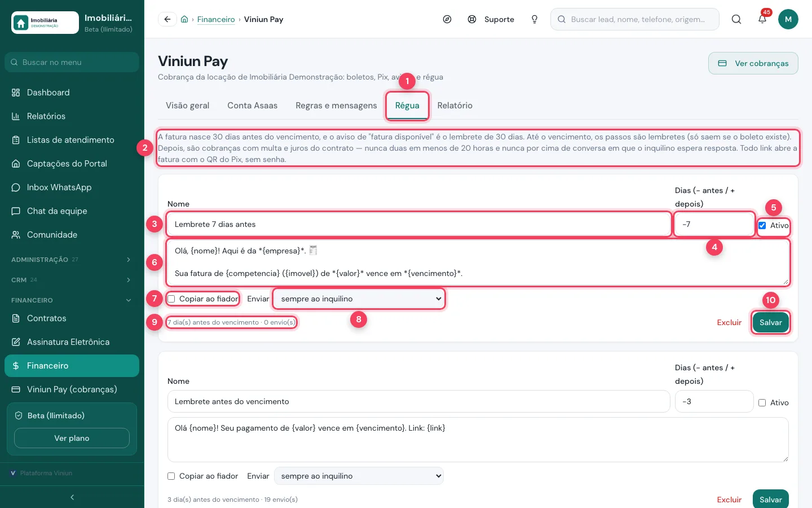The width and height of the screenshot is (812, 508).
Task: Switch to Regras e mensagens tab
Action: coord(336,106)
